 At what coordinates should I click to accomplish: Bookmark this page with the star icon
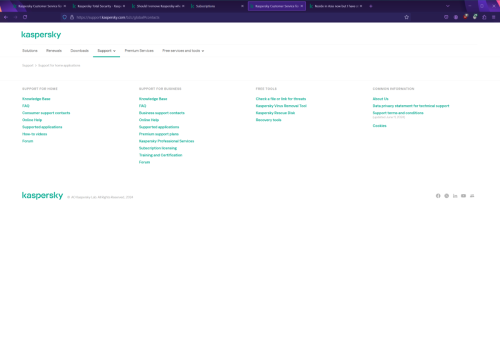(x=406, y=17)
